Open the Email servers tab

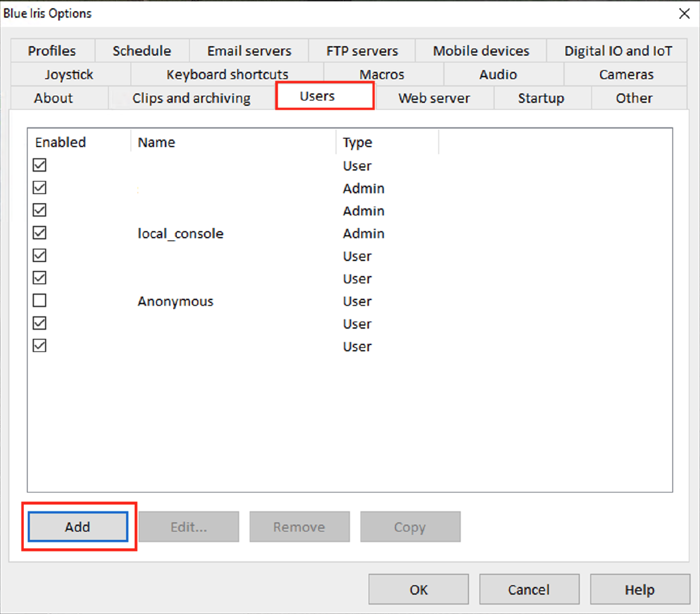click(249, 51)
